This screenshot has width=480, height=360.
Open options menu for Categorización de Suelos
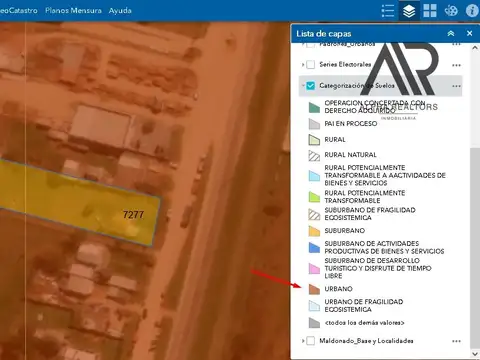click(456, 86)
